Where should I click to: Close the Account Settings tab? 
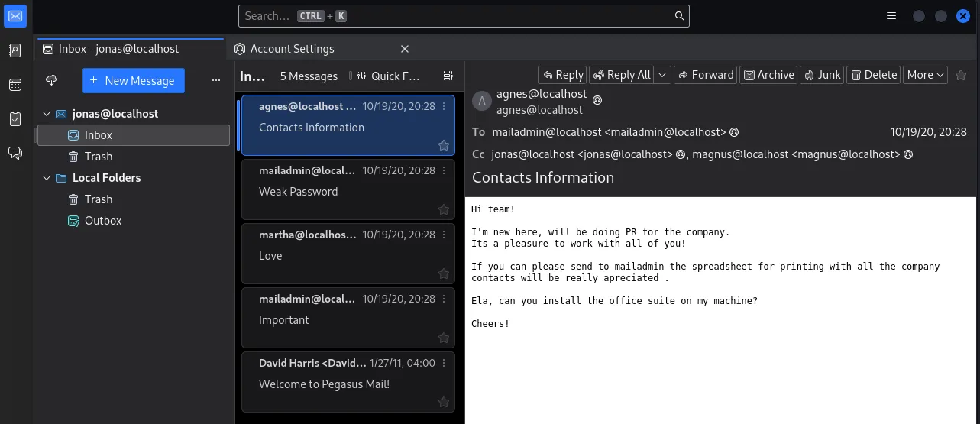pos(405,49)
